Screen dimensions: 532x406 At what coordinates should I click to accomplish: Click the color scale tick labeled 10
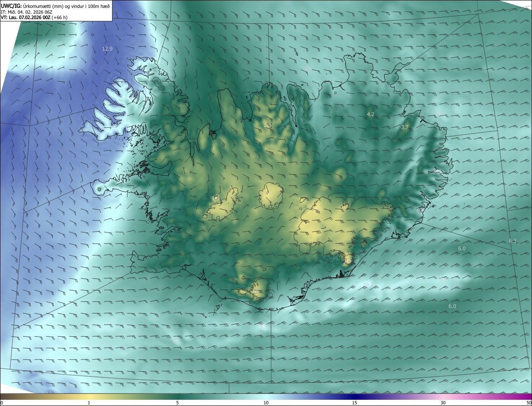[266, 403]
